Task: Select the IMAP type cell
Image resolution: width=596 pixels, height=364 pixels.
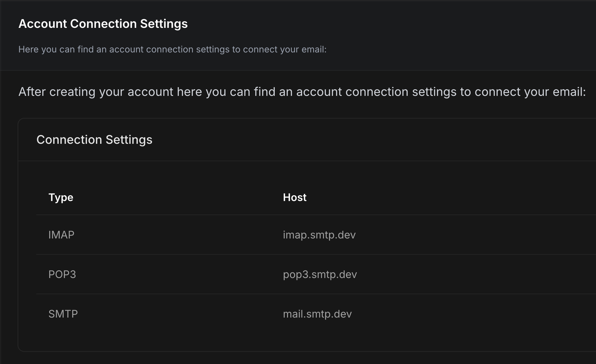Action: coord(61,235)
